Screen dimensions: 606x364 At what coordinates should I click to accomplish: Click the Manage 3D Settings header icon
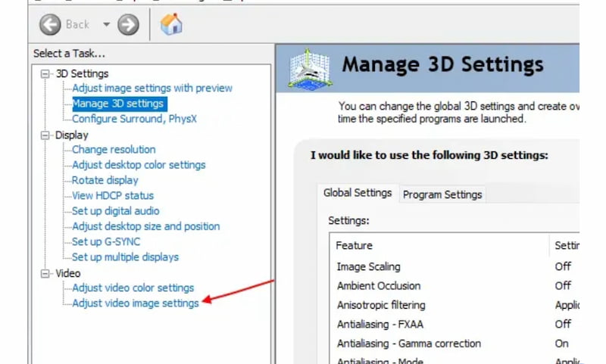310,70
